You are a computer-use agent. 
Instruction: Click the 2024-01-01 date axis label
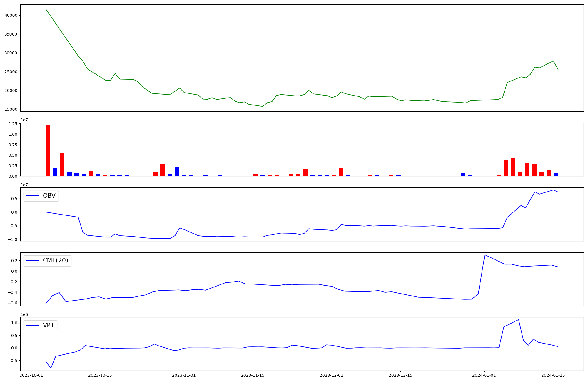click(x=484, y=375)
